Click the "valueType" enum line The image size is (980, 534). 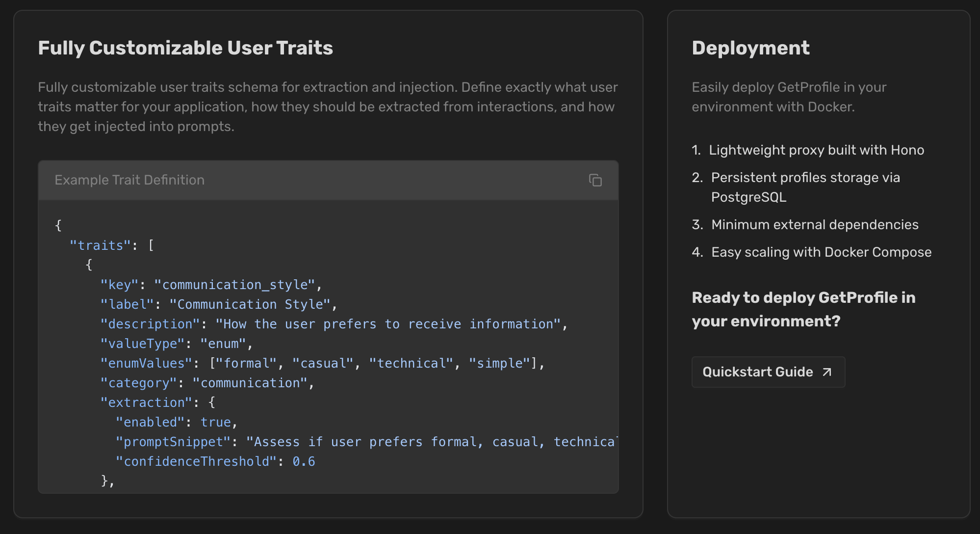tap(177, 344)
